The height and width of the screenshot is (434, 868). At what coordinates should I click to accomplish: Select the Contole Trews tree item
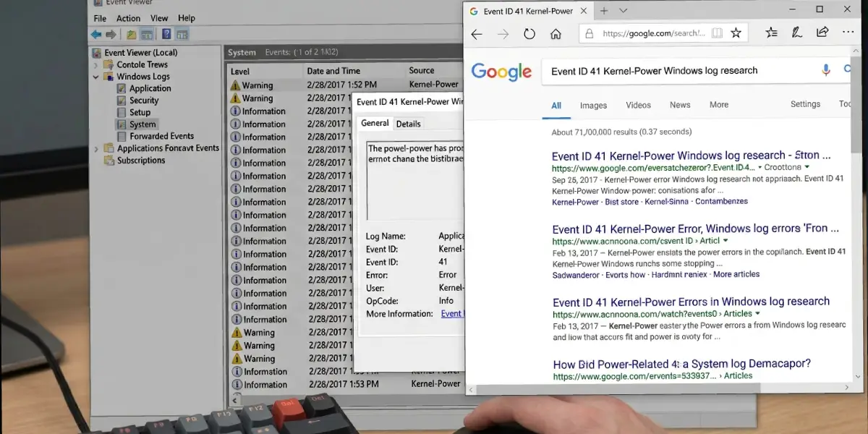(135, 64)
